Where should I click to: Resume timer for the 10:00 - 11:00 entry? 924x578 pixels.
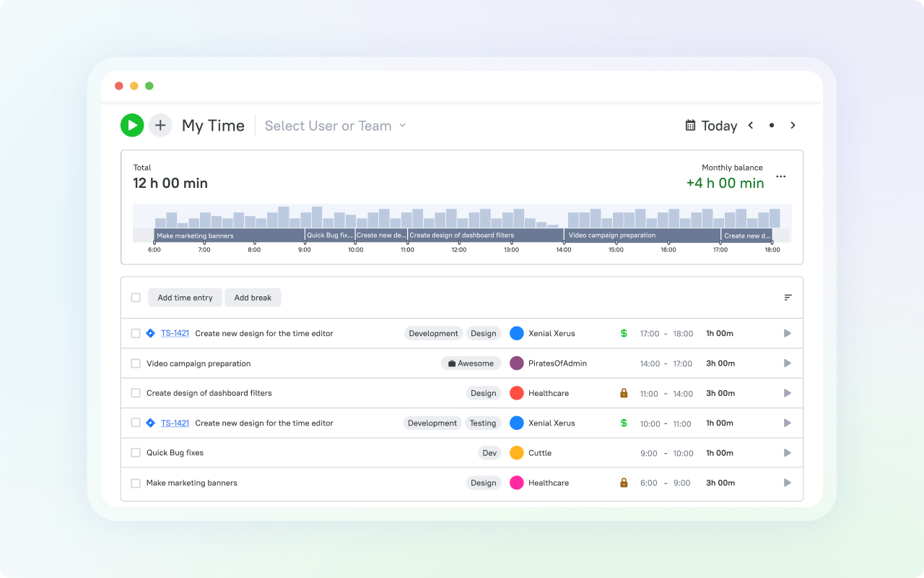click(x=788, y=423)
